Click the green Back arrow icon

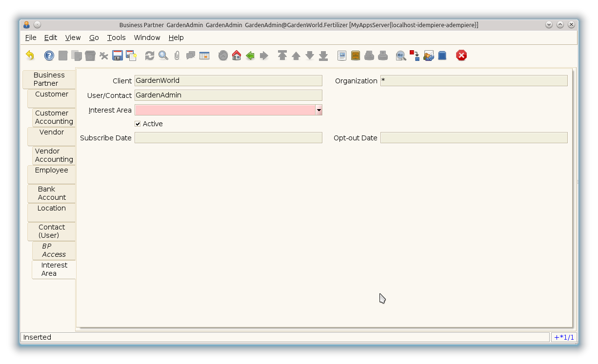pos(250,56)
